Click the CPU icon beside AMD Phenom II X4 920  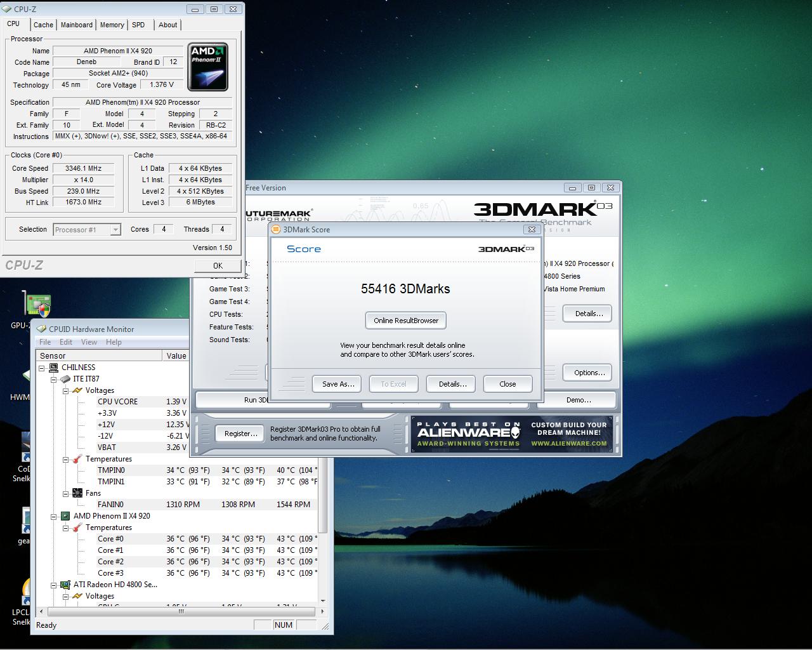click(65, 516)
